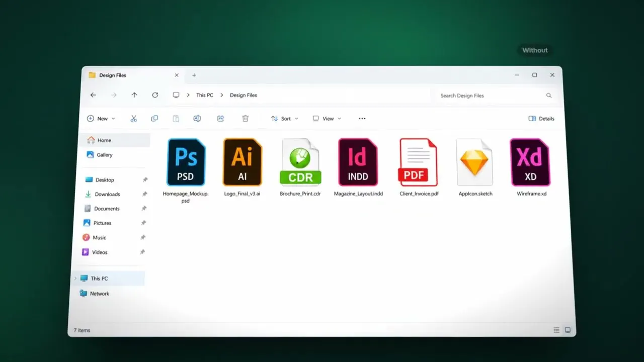The image size is (644, 362).
Task: Click the magnifier icon in search box
Action: 549,96
